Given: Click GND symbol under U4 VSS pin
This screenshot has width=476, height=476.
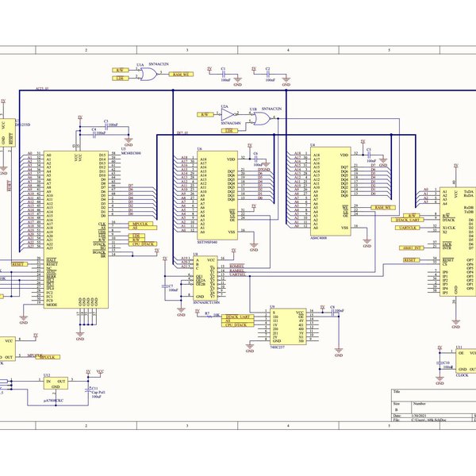Looking at the screenshot, I should click(367, 243).
